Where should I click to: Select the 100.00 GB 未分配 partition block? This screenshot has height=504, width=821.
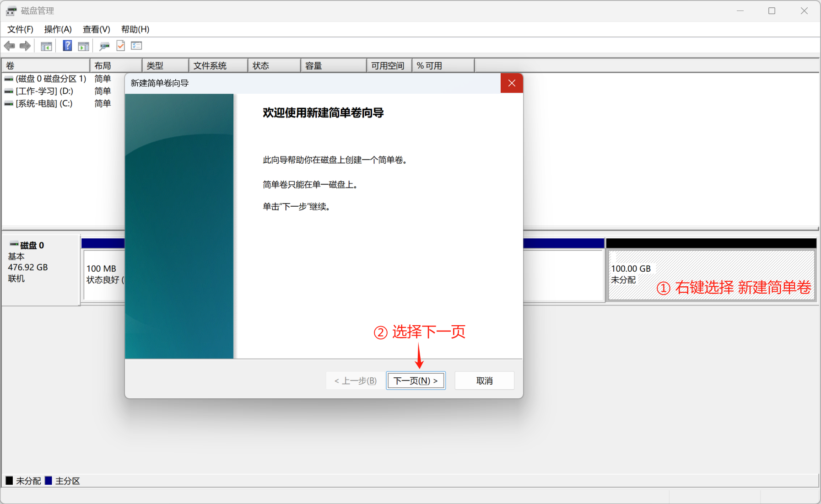711,274
